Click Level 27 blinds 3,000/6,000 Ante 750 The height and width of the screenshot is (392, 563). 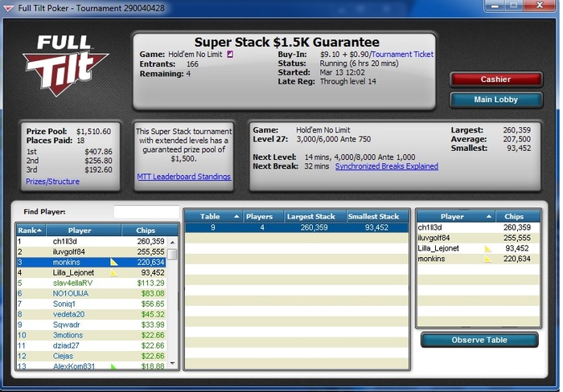click(334, 139)
